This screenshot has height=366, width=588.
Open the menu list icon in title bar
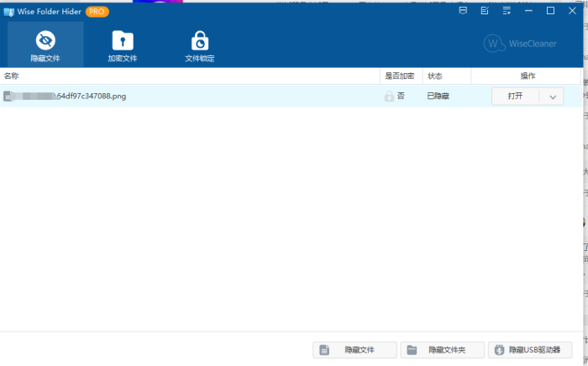(507, 11)
